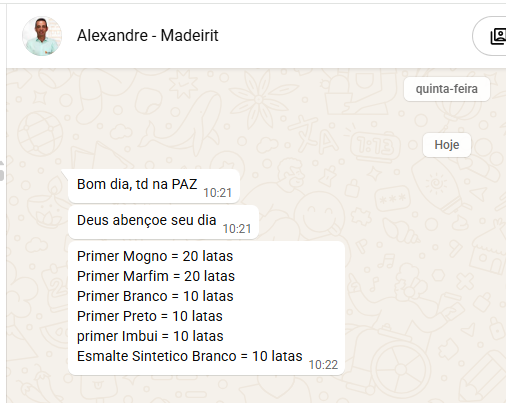Screen dimensions: 506x403
Task: Open Alexandre's profile photo avatar
Action: point(42,36)
